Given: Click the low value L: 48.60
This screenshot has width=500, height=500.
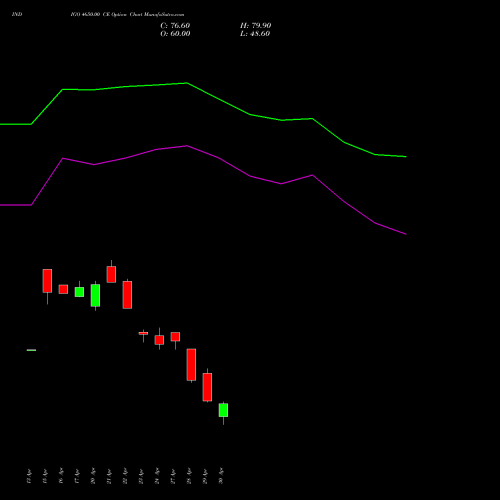Looking at the screenshot, I should coord(255,33).
